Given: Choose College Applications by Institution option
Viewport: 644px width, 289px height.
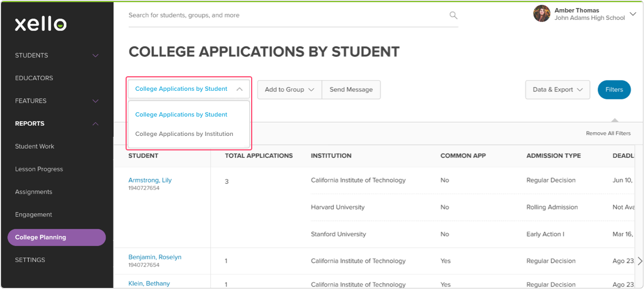Looking at the screenshot, I should click(184, 134).
